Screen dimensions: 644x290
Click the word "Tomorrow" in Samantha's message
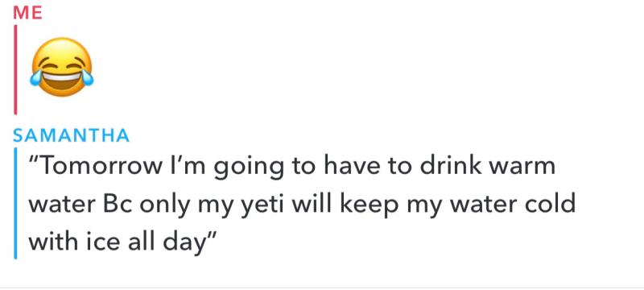point(101,165)
